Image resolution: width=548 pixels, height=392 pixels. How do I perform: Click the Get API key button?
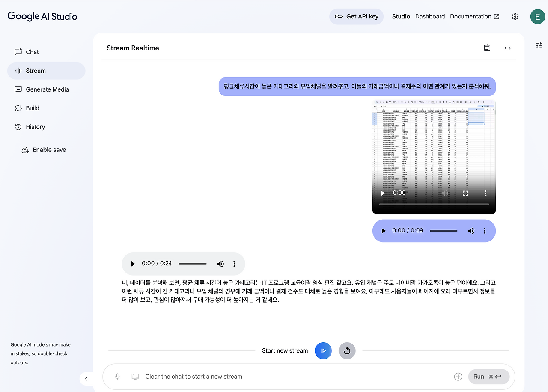coord(356,17)
